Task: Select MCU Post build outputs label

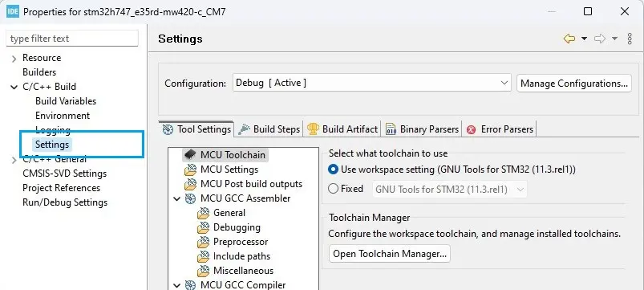Action: [x=251, y=184]
